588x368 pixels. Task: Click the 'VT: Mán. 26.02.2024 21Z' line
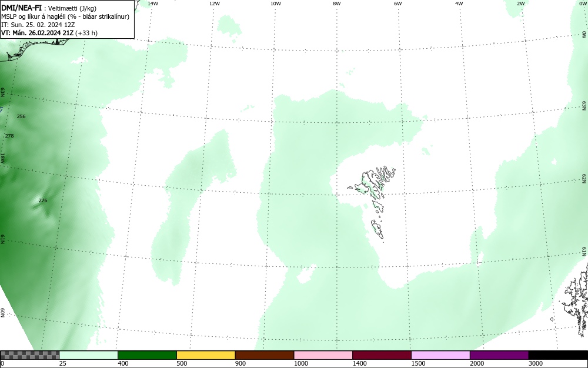point(37,33)
